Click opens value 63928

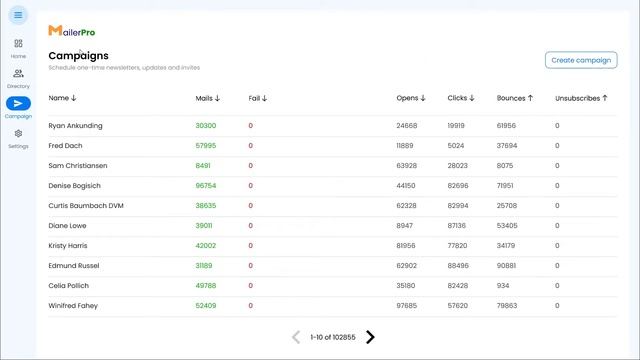click(407, 166)
